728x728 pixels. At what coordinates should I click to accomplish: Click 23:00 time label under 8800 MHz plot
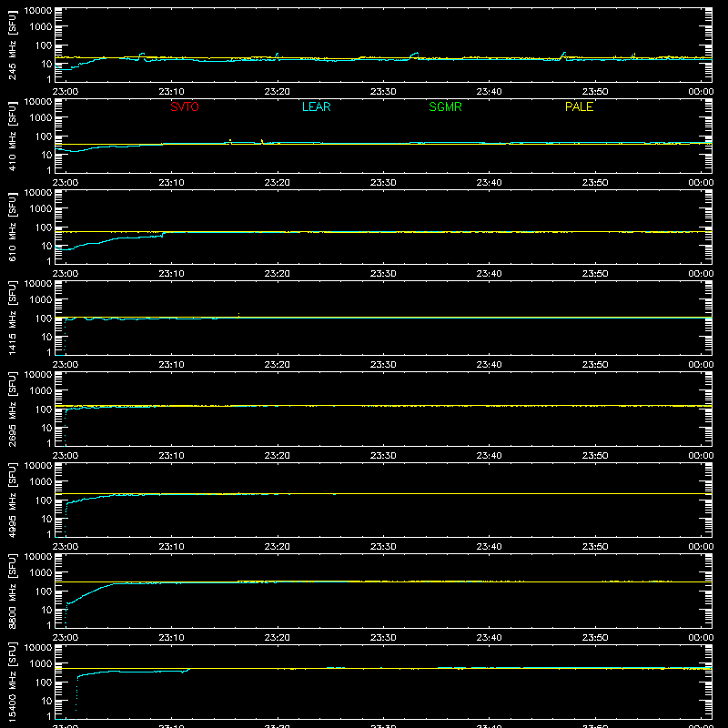pos(65,638)
